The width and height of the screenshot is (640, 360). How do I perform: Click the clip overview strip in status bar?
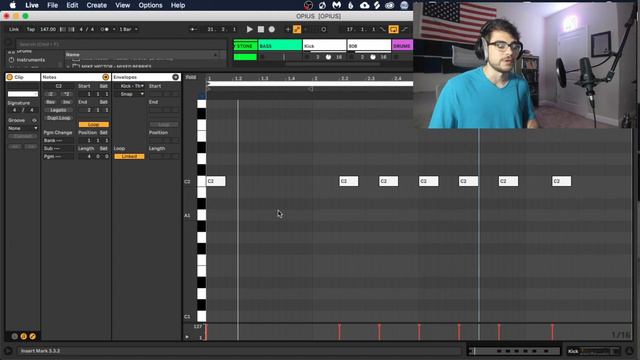coord(514,351)
